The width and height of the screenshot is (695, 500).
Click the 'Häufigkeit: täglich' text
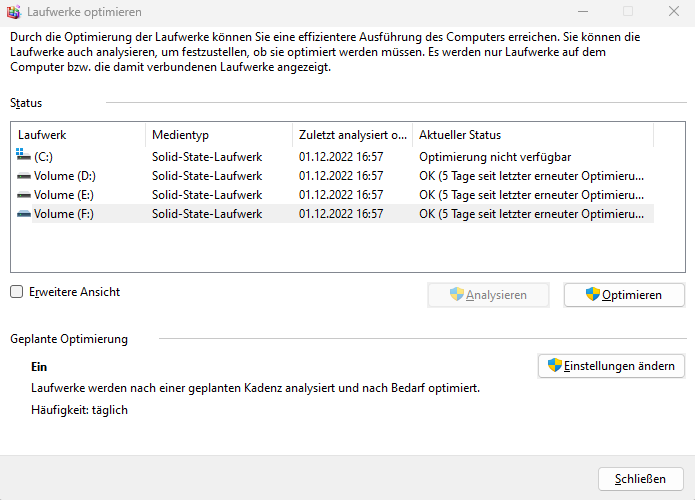tap(79, 410)
